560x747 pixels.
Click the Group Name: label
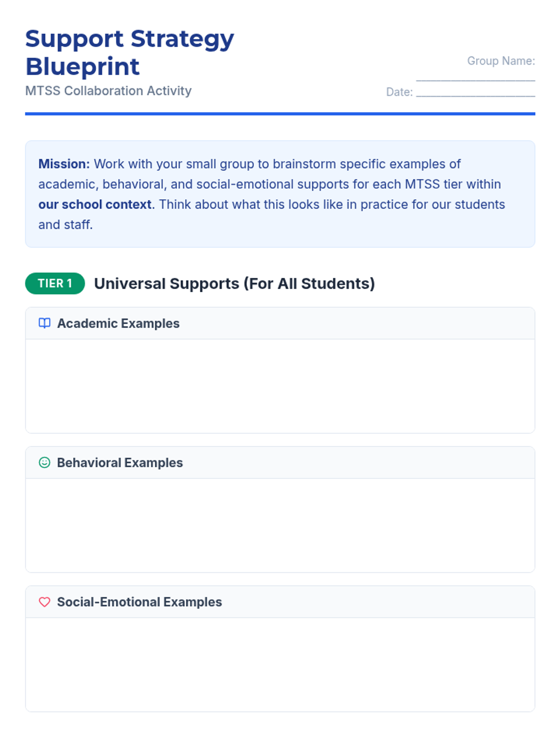(501, 61)
